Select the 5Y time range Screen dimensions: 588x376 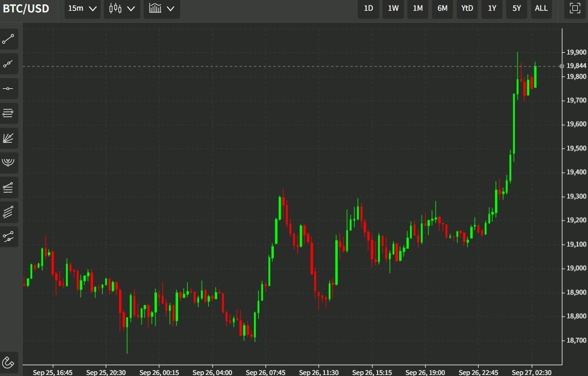tap(517, 8)
